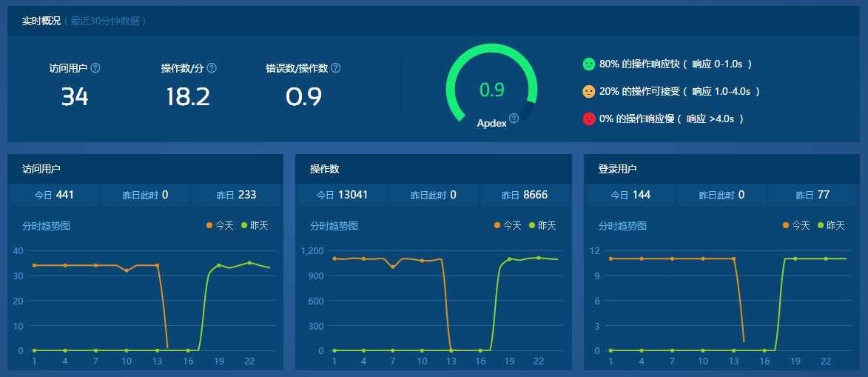Viewport: 868px width, 377px height.
Task: Click 今日 13041 in 操作数 panel
Action: pos(342,195)
